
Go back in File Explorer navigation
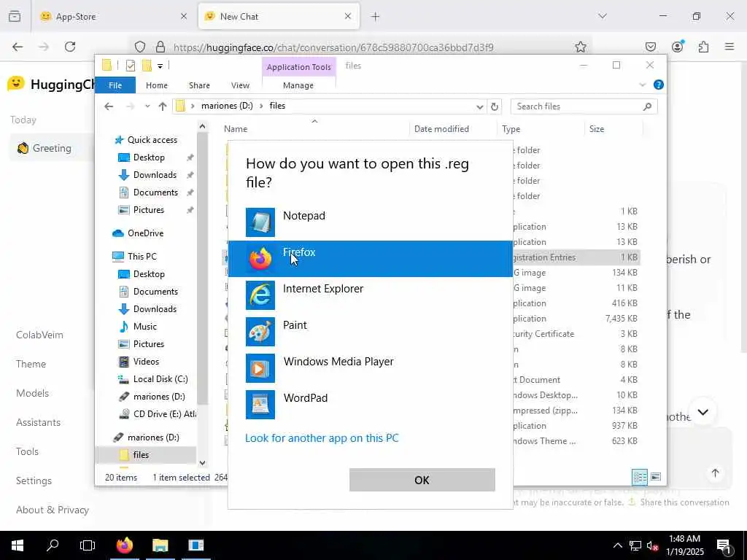coord(109,106)
